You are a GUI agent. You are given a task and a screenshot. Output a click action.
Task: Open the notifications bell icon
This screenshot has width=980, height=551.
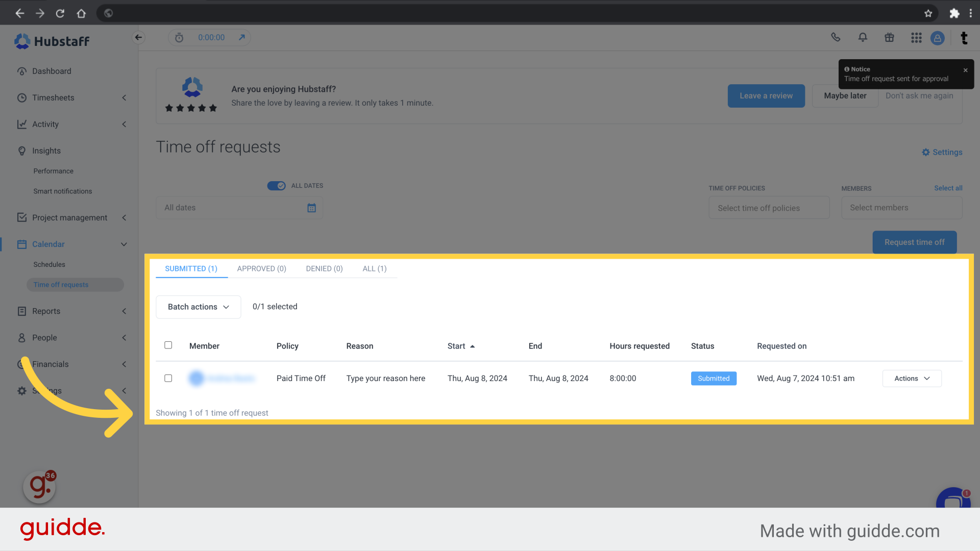coord(863,37)
